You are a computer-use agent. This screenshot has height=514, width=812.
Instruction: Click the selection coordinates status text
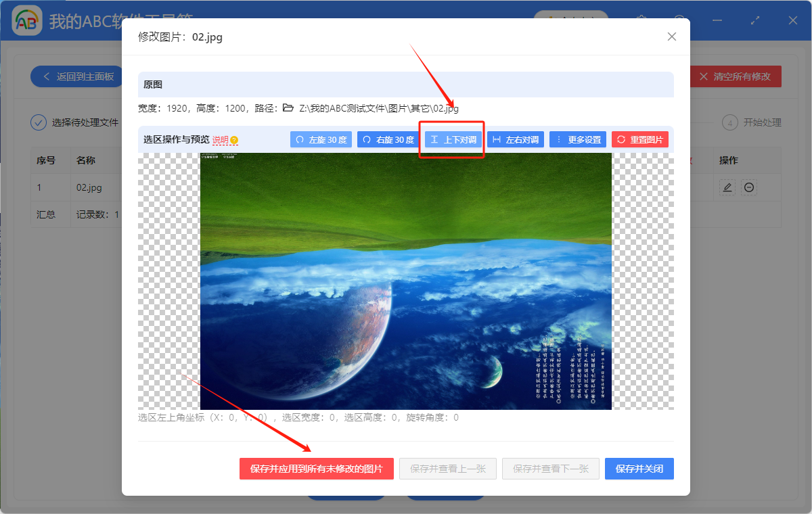[x=298, y=417]
